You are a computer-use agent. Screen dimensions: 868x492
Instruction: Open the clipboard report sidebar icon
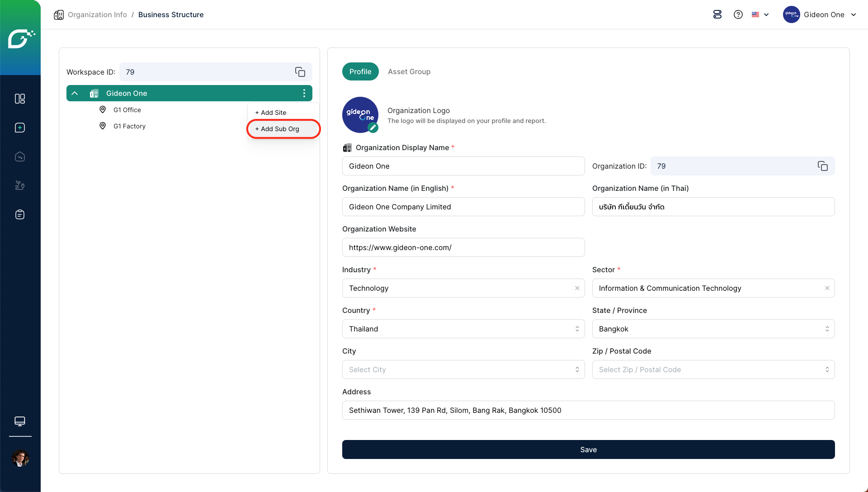point(20,214)
